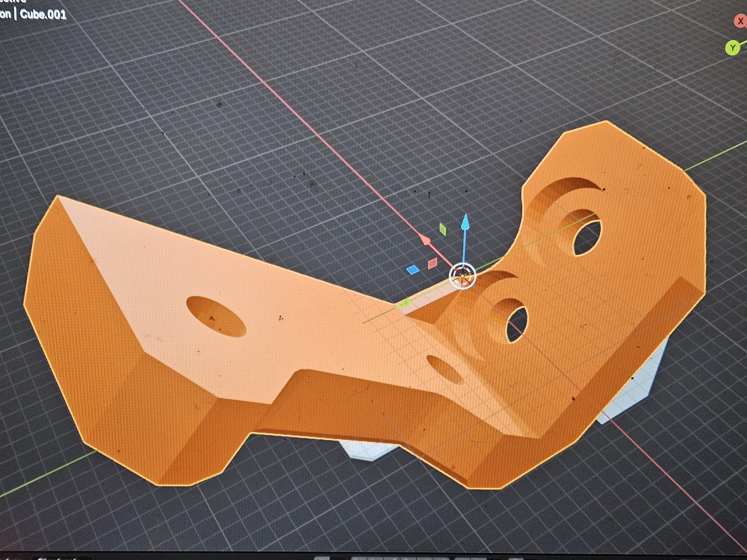
Task: Click the green Y axis navigation gizmo ball
Action: pos(732,48)
